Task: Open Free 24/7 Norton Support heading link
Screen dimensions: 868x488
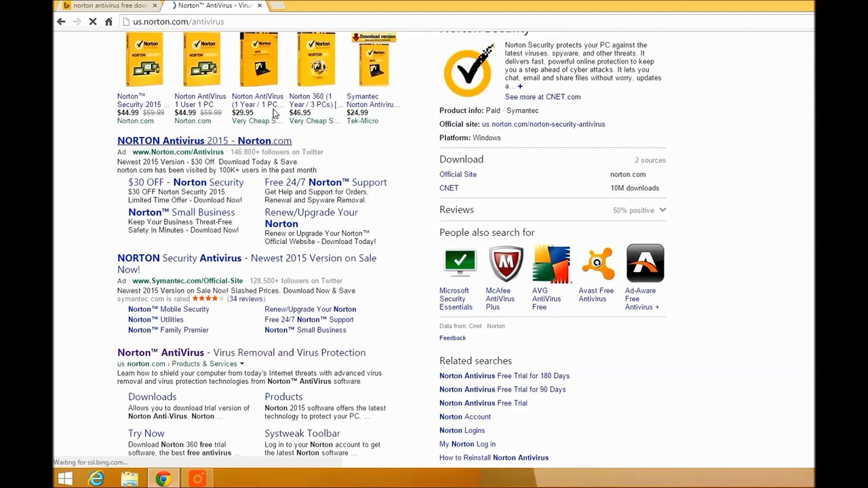Action: (x=325, y=182)
